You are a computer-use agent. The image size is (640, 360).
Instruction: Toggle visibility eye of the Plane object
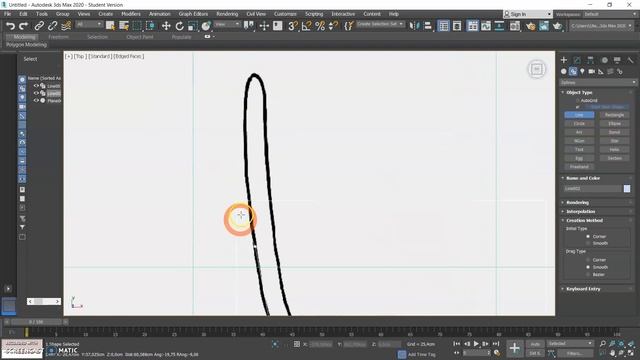(x=36, y=100)
